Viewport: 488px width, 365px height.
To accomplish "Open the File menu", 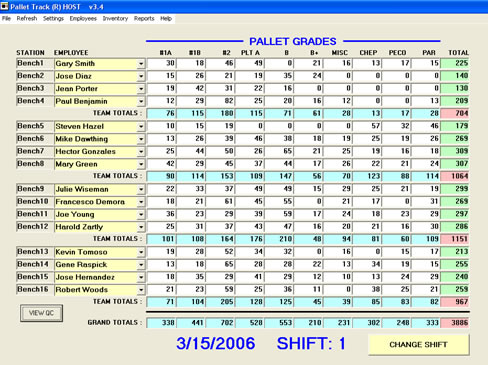I will click(x=6, y=19).
